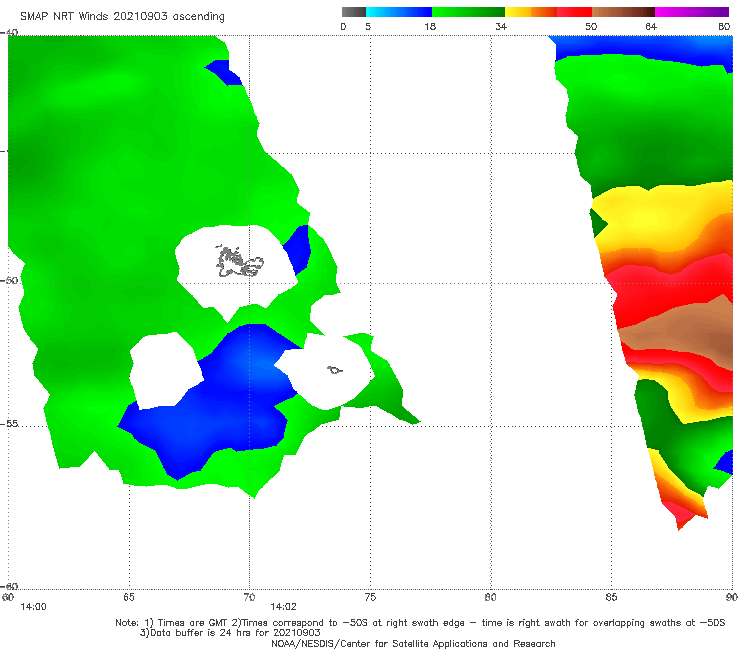Click the green segment of the color bar

(x=469, y=12)
